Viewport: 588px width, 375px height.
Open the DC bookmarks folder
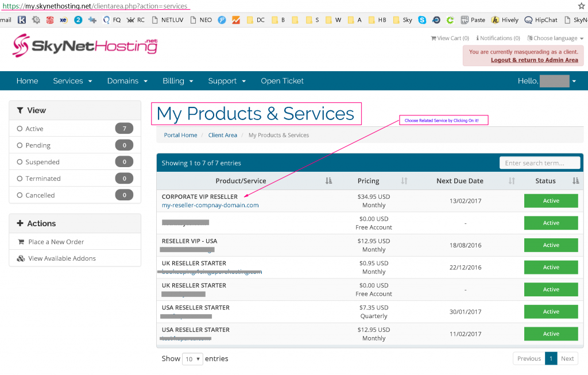point(256,20)
